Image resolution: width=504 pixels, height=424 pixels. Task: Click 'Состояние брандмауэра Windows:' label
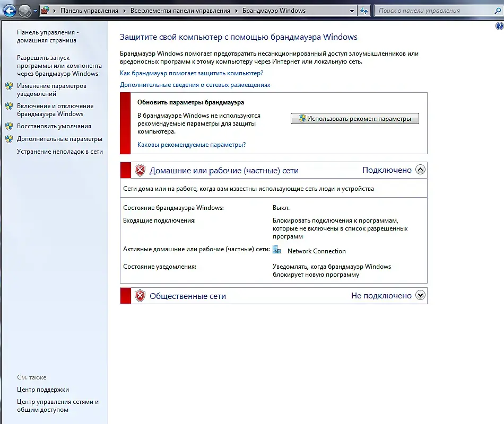click(173, 208)
